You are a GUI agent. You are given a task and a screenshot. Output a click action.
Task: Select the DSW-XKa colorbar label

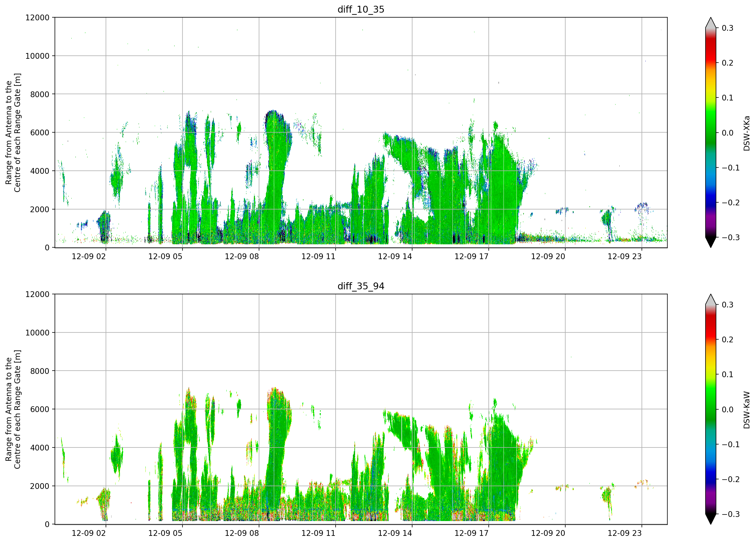(747, 133)
